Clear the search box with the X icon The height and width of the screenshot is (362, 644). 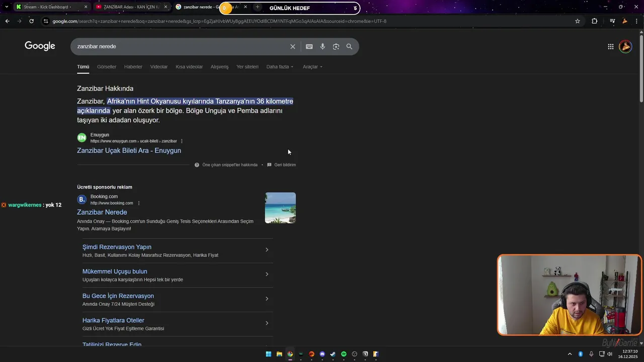point(293,46)
